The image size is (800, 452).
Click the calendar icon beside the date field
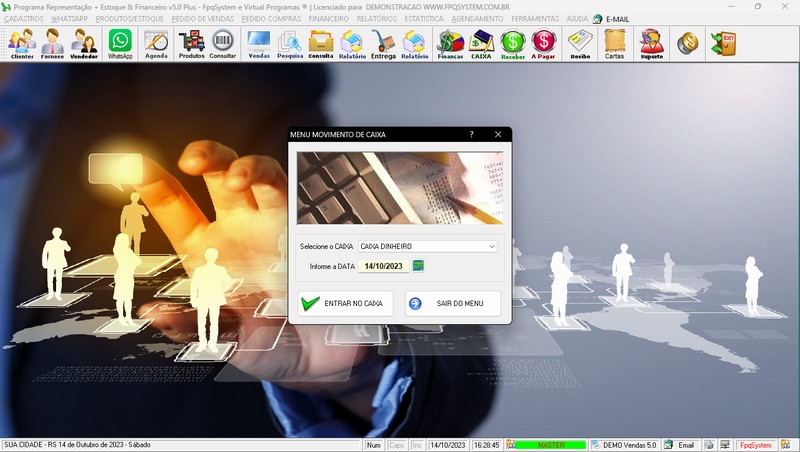(x=418, y=266)
